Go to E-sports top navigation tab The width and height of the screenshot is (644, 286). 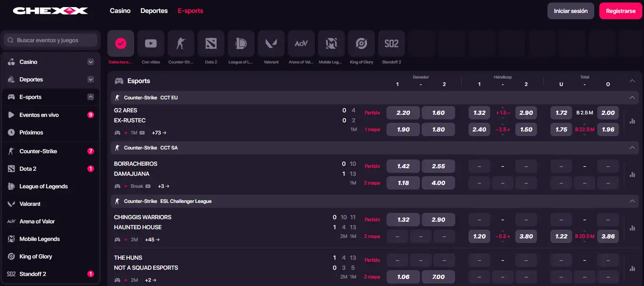coord(191,11)
